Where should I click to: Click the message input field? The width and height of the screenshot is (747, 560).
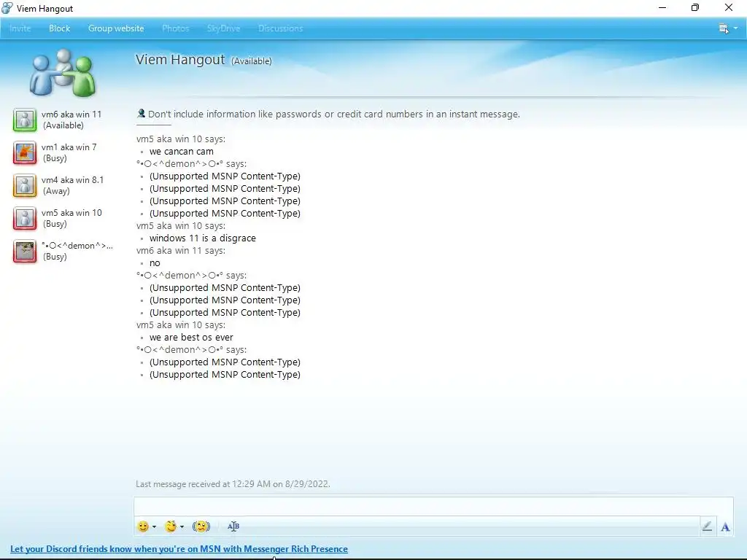click(433, 506)
